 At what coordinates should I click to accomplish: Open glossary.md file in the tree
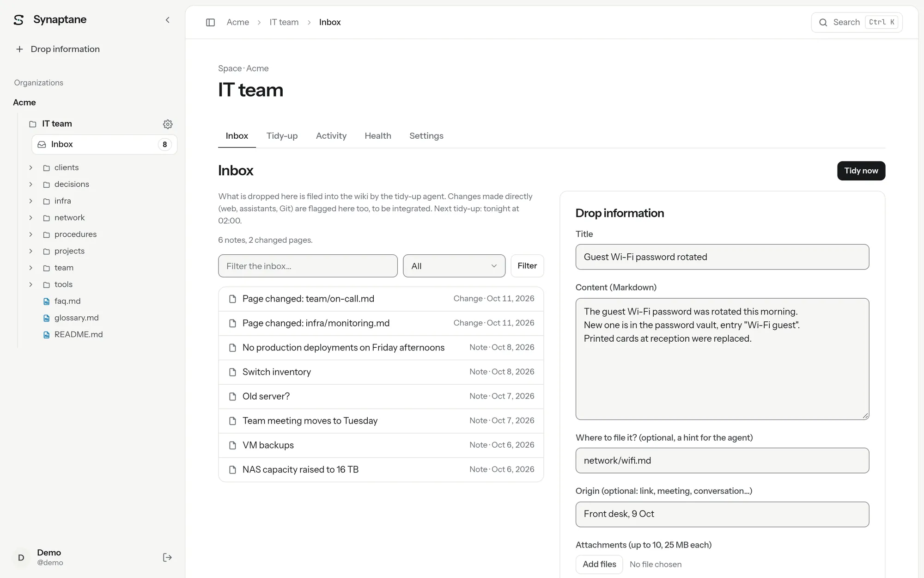(76, 318)
